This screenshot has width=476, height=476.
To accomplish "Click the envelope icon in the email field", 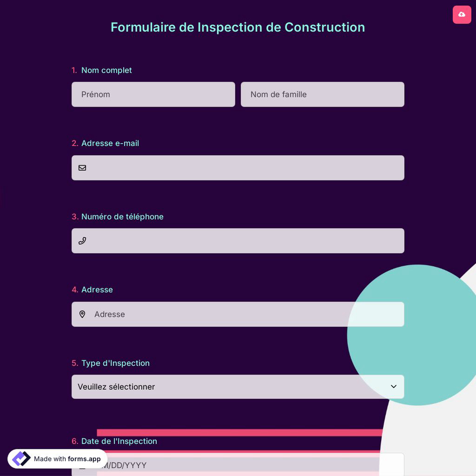I will [x=82, y=168].
